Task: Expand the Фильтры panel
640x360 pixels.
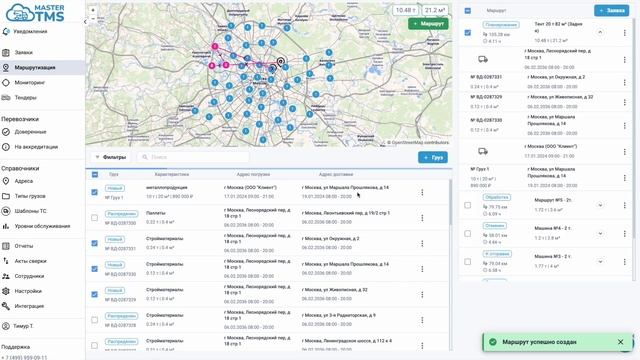Action: pyautogui.click(x=111, y=157)
